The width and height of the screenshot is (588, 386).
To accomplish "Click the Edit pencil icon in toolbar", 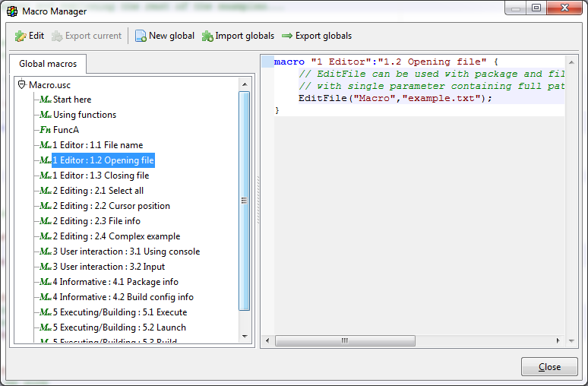I will [x=21, y=36].
